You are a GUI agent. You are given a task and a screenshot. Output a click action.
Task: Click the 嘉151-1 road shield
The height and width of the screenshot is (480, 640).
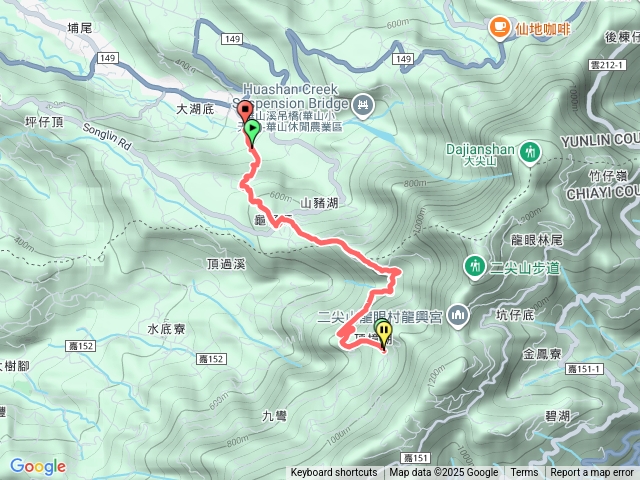point(584,369)
